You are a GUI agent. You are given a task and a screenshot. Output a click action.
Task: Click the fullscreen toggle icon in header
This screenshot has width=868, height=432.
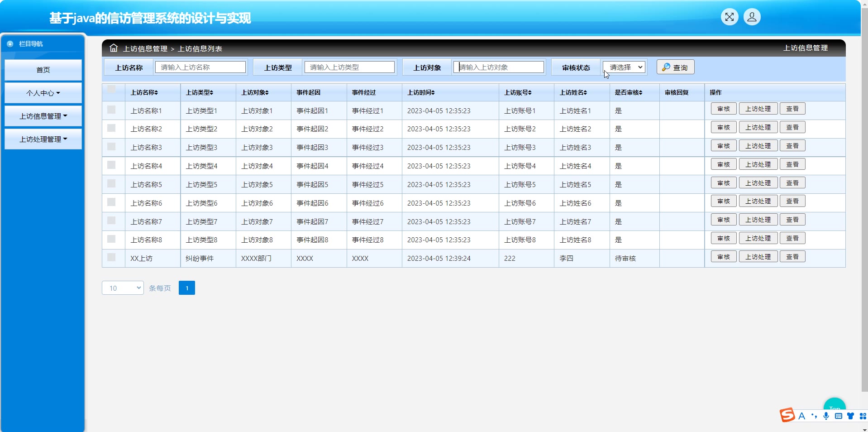coord(730,17)
